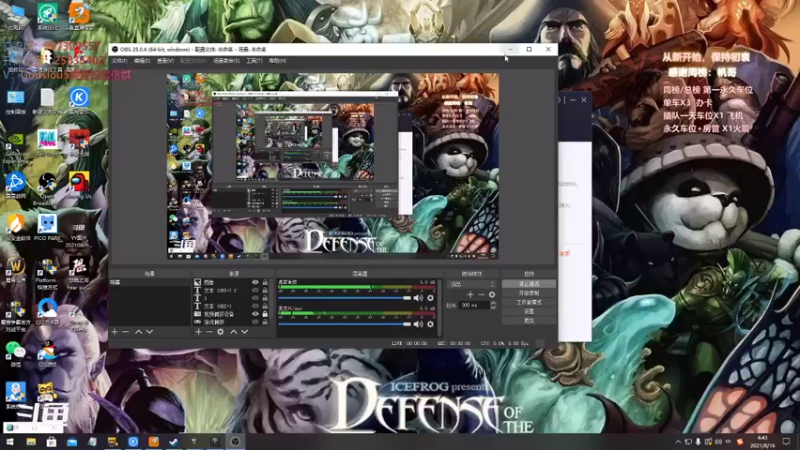Open World of Warcraft desktop icon
800x450 pixels.
(x=15, y=270)
